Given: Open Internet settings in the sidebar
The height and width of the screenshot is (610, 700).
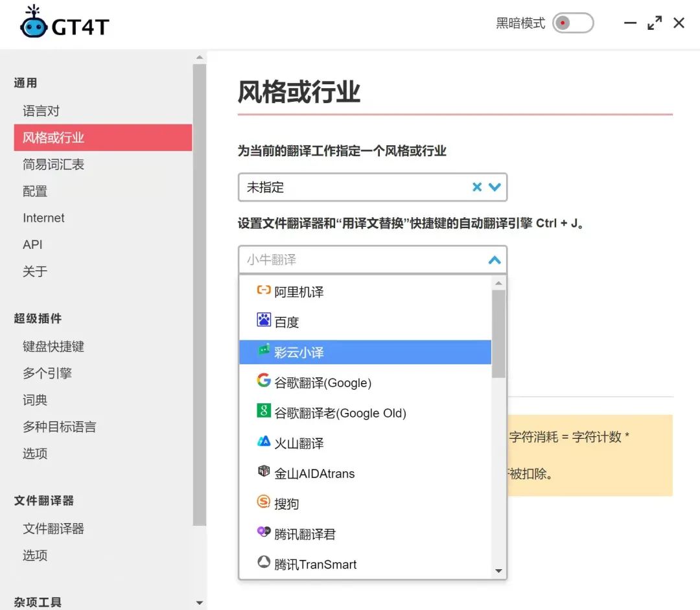Looking at the screenshot, I should coord(102,218).
